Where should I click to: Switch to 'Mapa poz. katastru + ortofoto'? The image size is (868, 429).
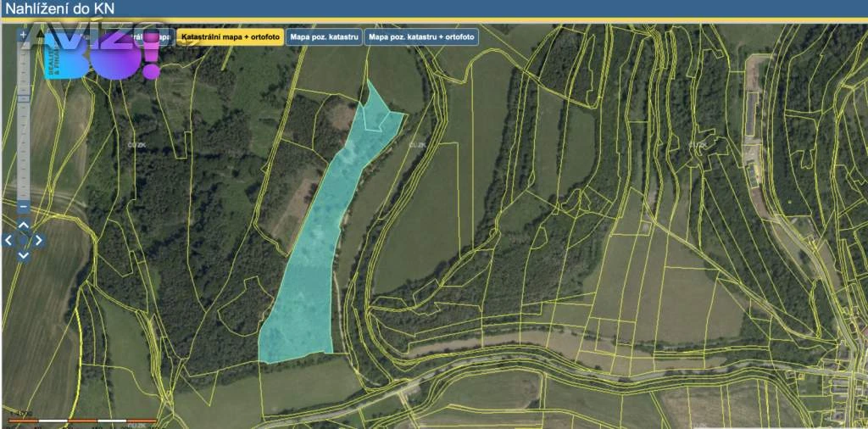click(x=421, y=37)
